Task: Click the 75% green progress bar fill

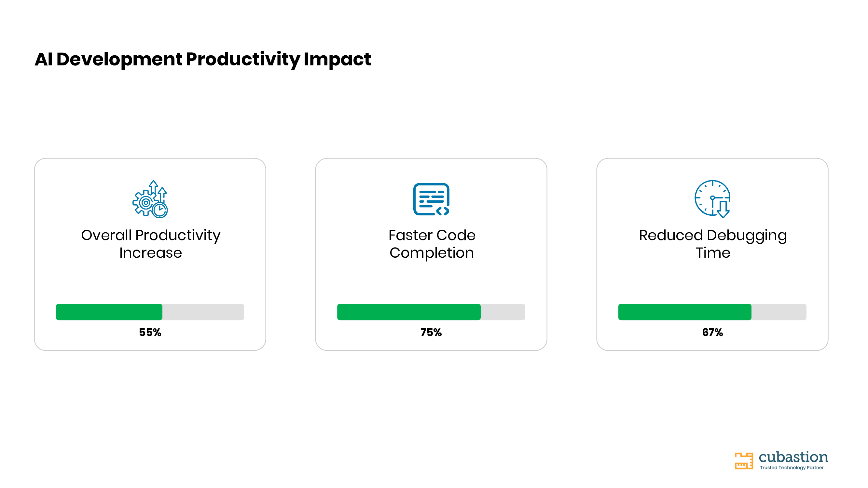Action: 409,312
